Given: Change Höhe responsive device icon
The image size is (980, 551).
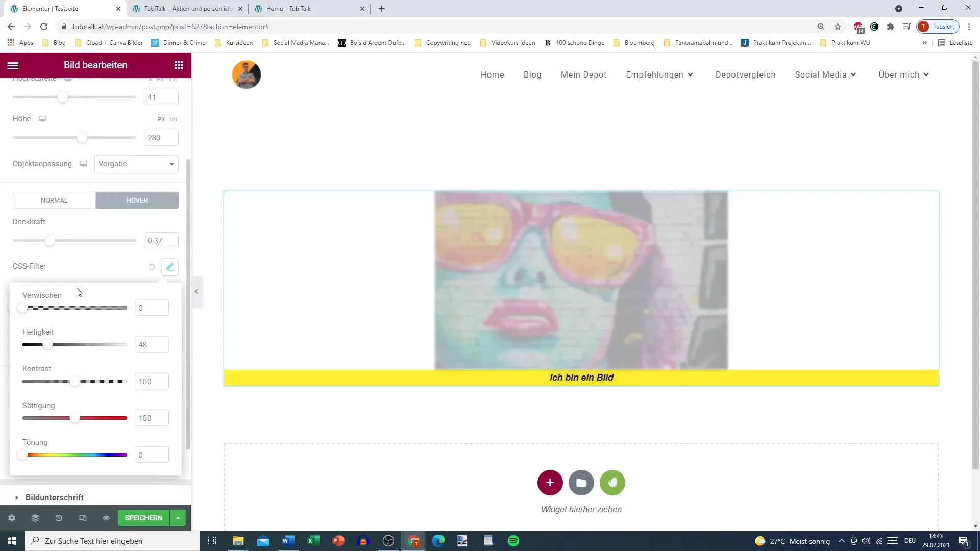Looking at the screenshot, I should click(x=42, y=119).
